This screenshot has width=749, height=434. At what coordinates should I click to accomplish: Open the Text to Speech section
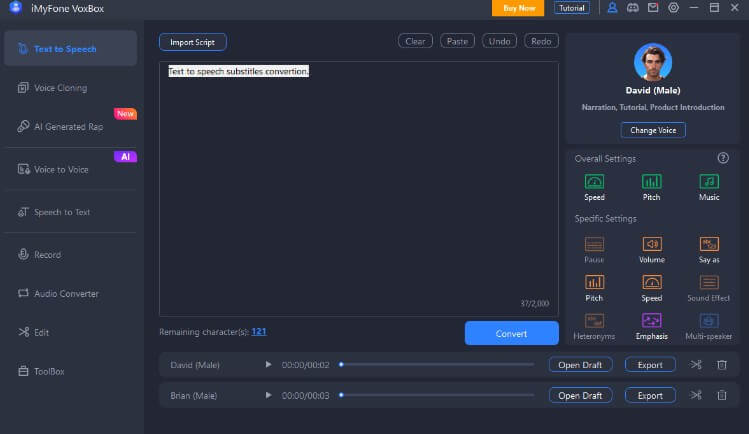70,48
